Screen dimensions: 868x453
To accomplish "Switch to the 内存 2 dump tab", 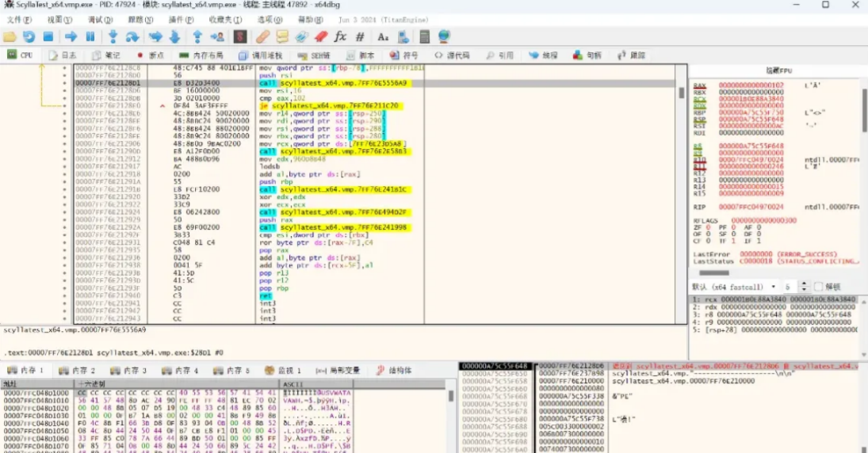I will (x=77, y=371).
